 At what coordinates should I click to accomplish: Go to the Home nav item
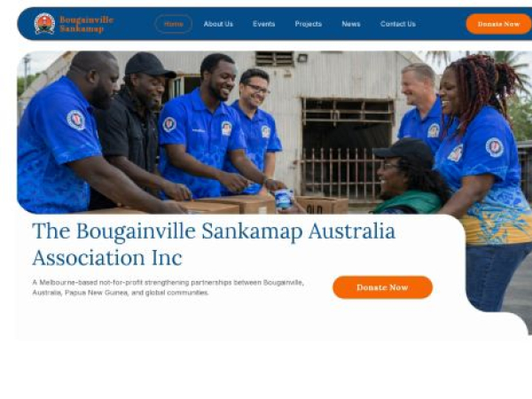[x=174, y=24]
